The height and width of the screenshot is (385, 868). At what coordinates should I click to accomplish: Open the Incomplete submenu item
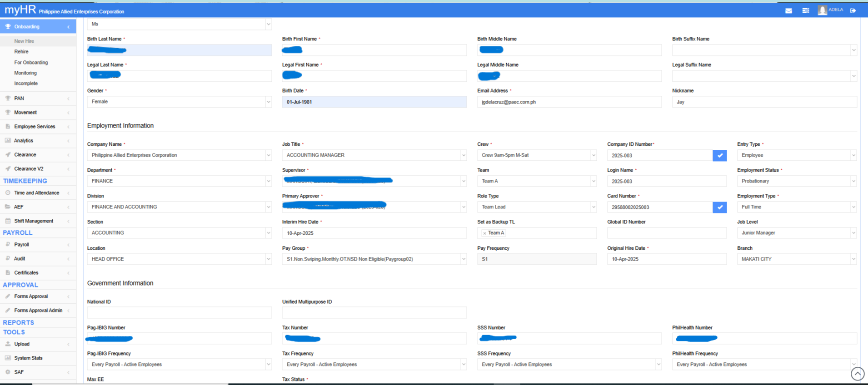tap(26, 84)
